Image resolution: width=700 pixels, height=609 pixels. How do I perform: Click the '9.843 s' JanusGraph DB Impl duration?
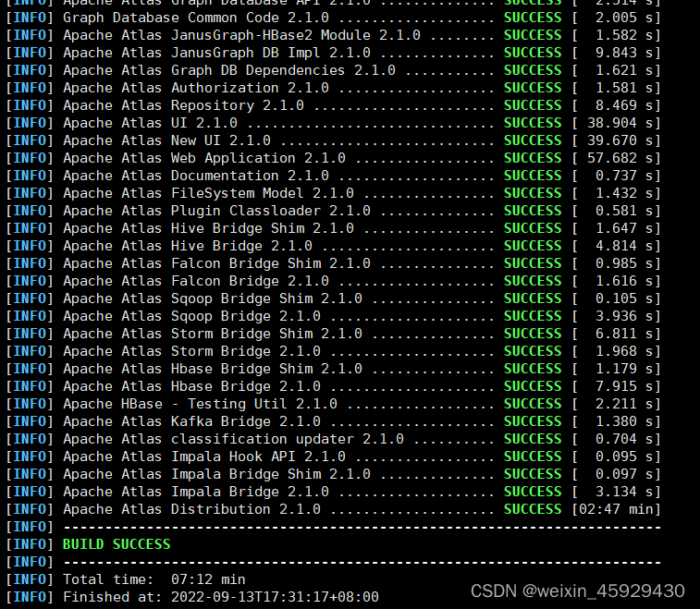pyautogui.click(x=624, y=53)
